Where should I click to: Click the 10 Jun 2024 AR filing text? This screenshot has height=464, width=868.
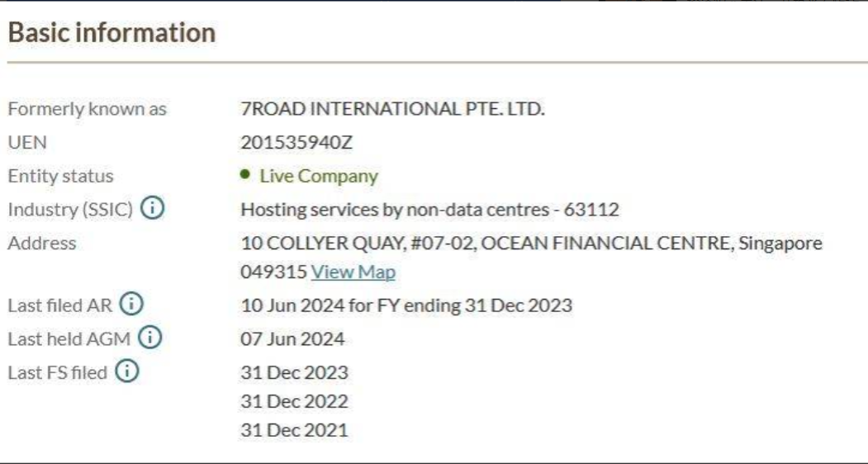[406, 305]
